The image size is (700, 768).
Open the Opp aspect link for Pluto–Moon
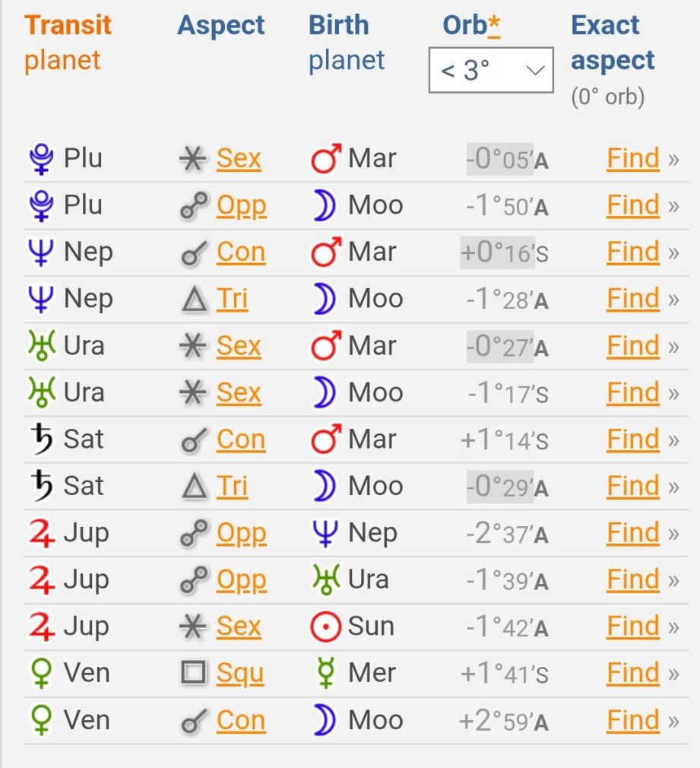(241, 205)
